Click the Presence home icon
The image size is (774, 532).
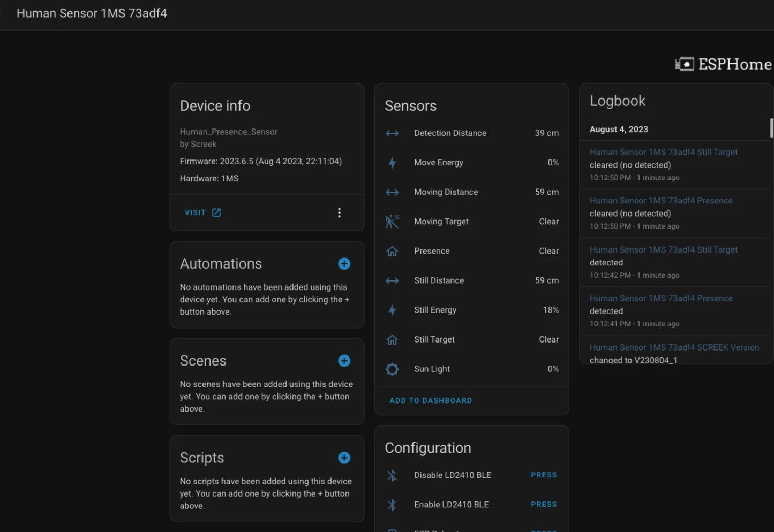(392, 251)
